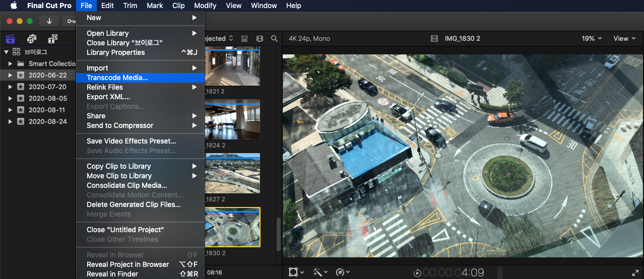Choose Export XML
The image size is (644, 279).
pyautogui.click(x=140, y=97)
